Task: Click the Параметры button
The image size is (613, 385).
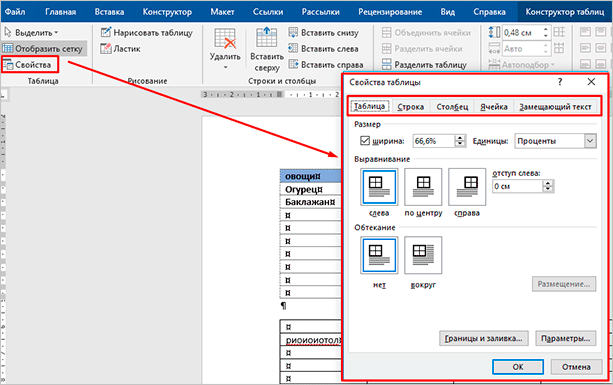Action: 566,338
